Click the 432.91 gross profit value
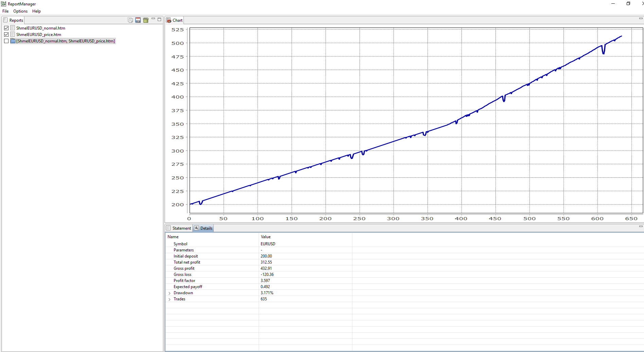The image size is (644, 352). [x=266, y=268]
